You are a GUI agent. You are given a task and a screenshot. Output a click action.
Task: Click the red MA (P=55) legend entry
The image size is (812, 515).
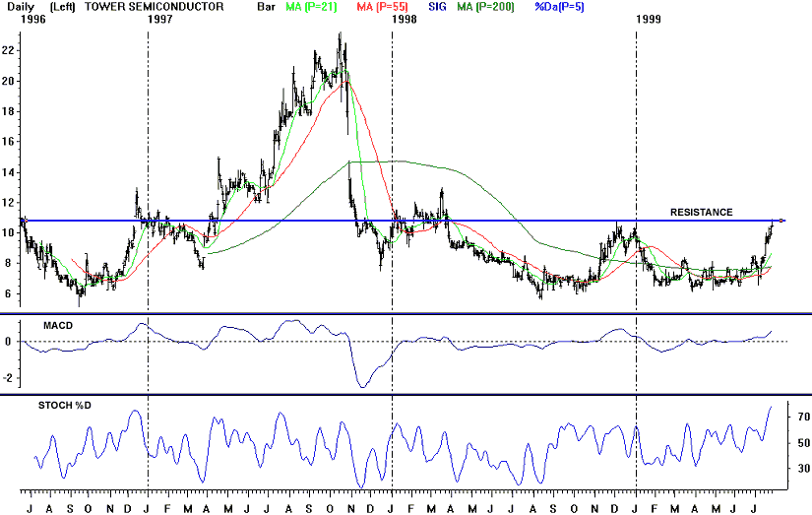(382, 7)
